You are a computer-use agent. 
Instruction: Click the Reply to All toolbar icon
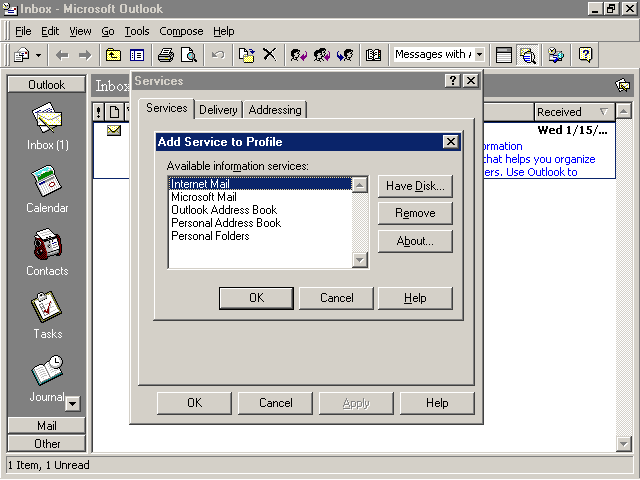pyautogui.click(x=322, y=55)
